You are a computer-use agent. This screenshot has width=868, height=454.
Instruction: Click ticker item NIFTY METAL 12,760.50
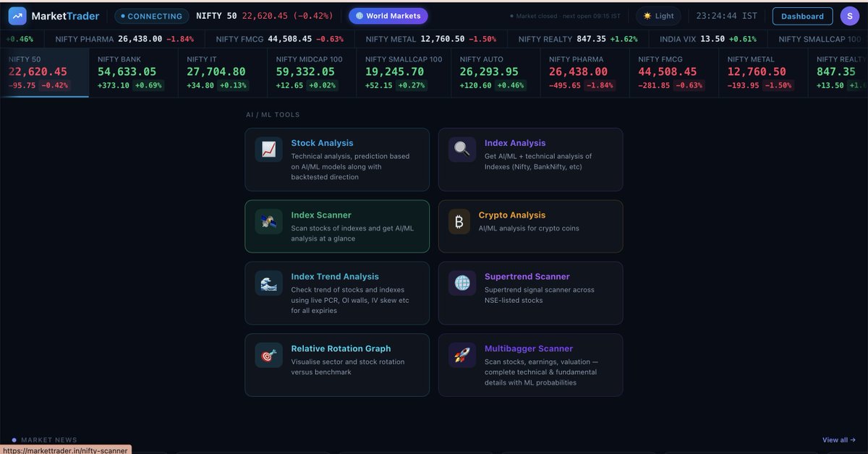click(x=431, y=39)
